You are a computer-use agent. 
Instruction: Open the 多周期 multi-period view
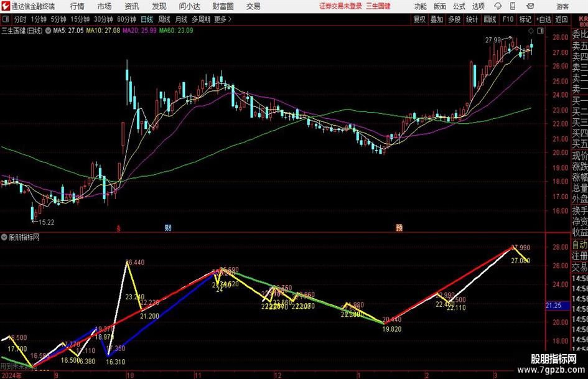point(201,19)
